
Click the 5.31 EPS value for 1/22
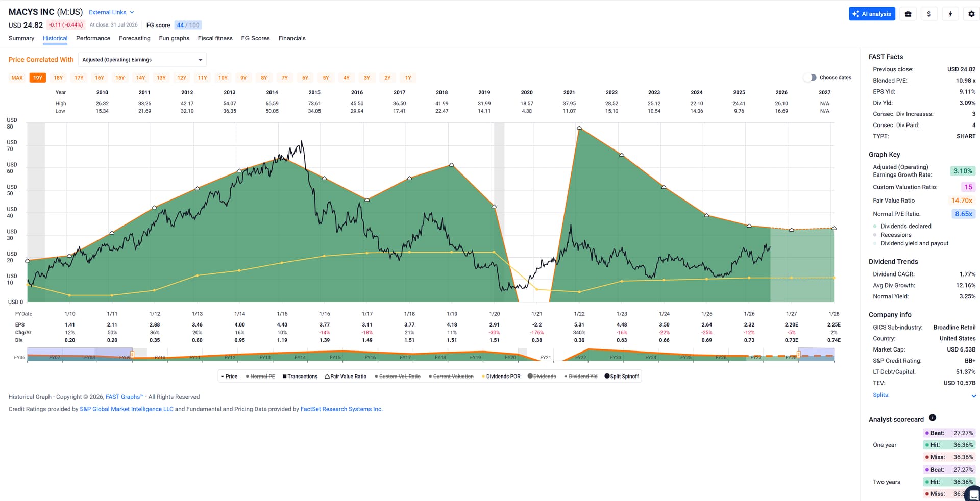click(579, 324)
